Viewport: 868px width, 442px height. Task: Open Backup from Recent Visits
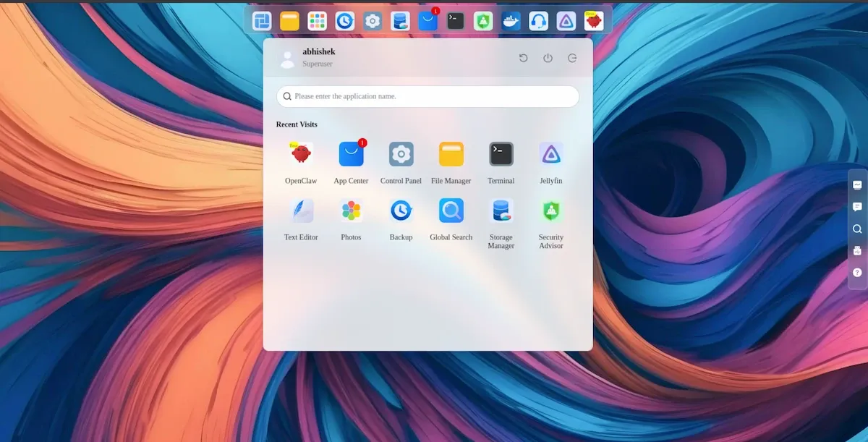(401, 211)
